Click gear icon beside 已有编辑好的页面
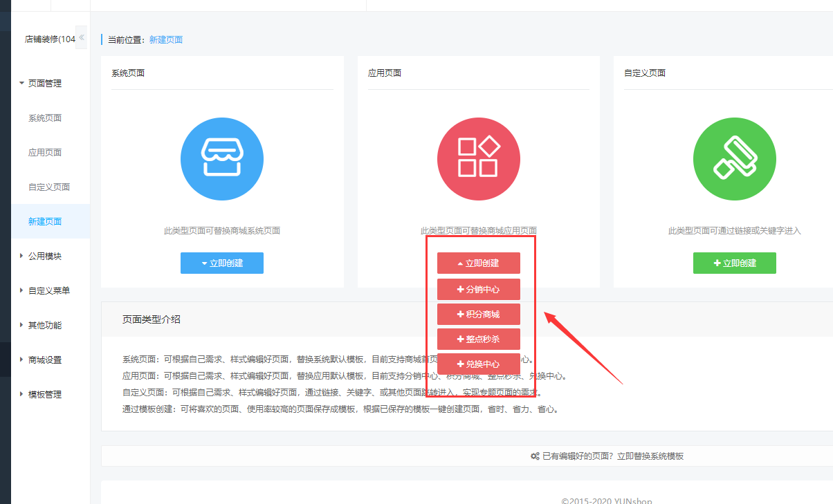 pyautogui.click(x=535, y=456)
